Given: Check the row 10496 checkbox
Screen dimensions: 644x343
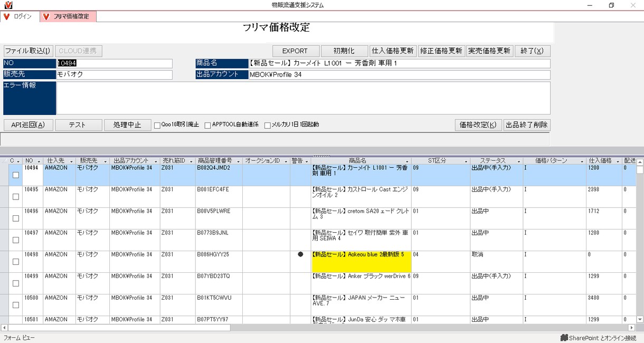Looking at the screenshot, I should click(16, 218).
